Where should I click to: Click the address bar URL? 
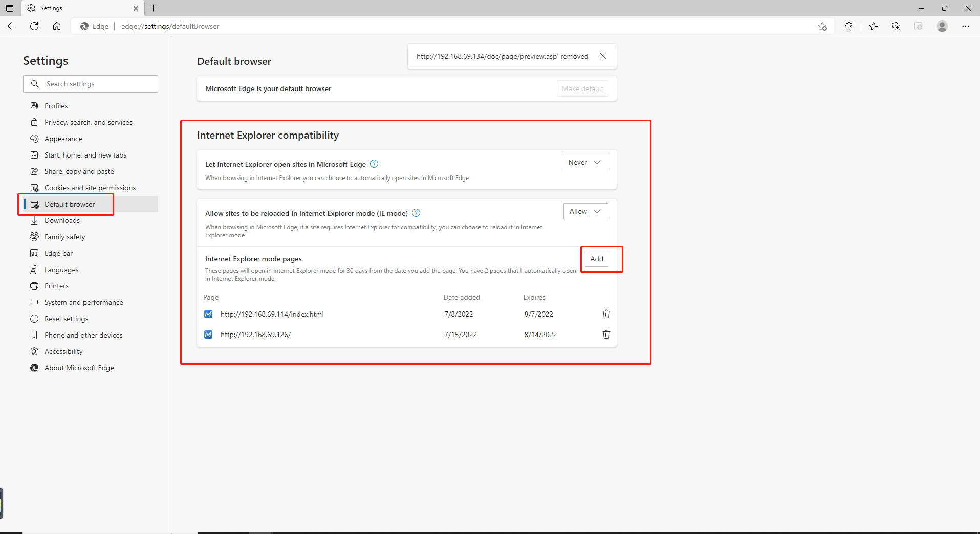click(170, 26)
